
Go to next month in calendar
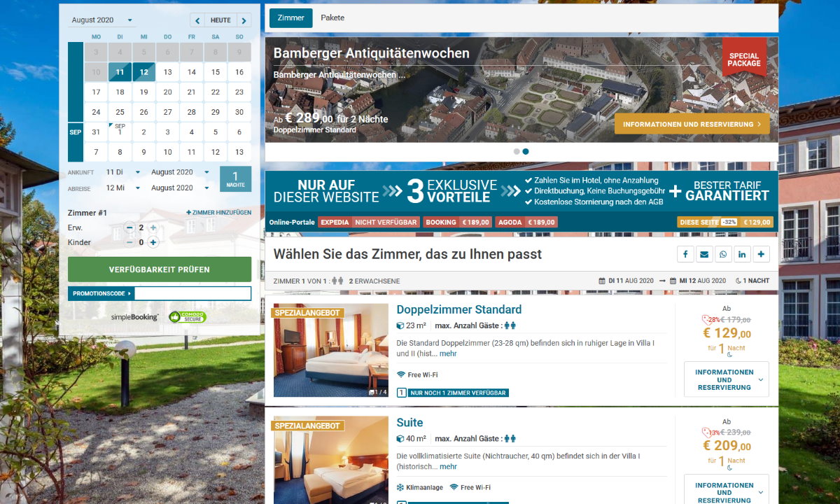(244, 20)
